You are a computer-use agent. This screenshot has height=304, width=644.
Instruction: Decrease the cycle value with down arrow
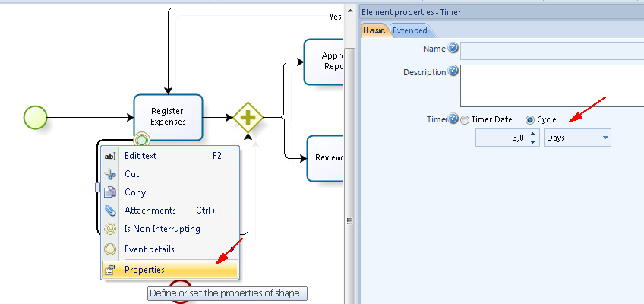tap(532, 142)
